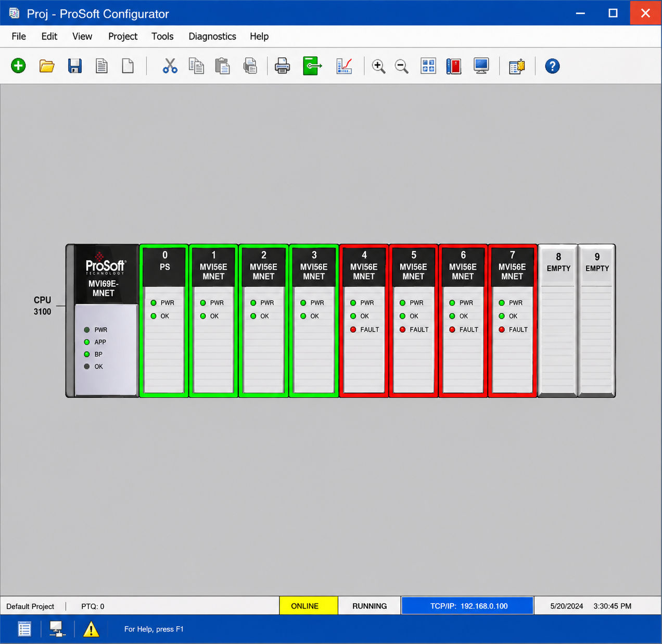Click the PTQ: 0 status text
This screenshot has height=644, width=662.
(93, 607)
